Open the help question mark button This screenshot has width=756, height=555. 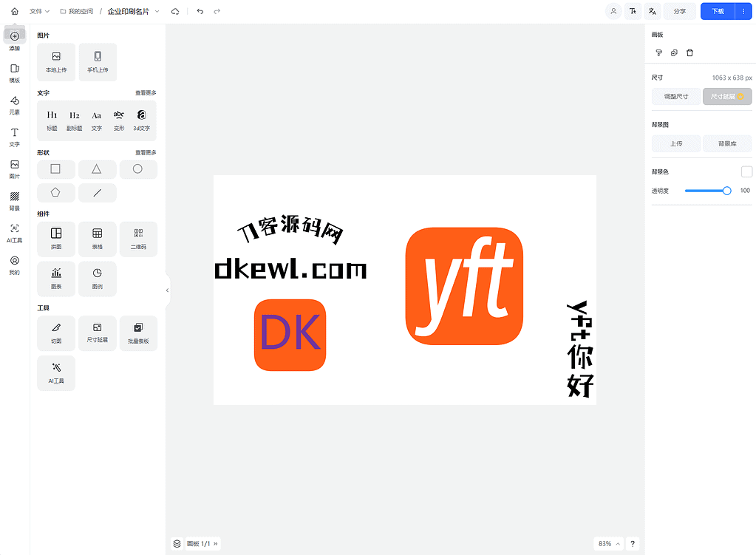coord(633,543)
